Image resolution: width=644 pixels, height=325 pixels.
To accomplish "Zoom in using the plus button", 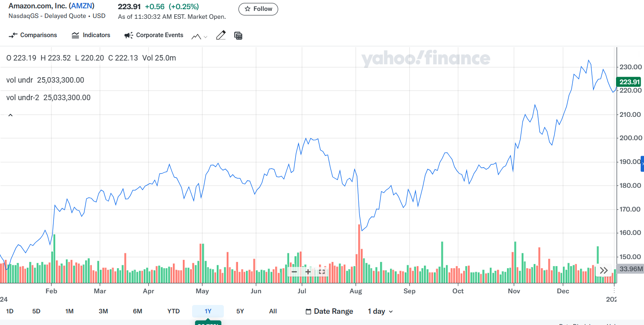I will (308, 272).
